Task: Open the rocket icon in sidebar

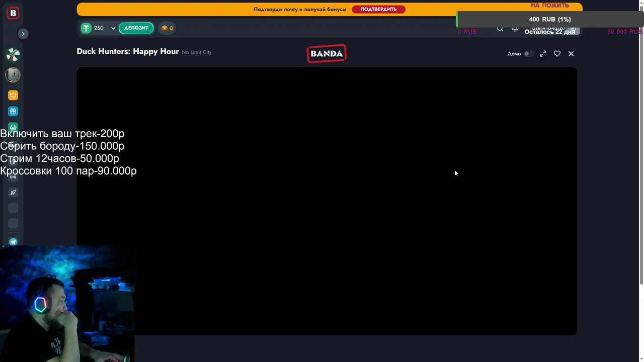Action: 13,192
